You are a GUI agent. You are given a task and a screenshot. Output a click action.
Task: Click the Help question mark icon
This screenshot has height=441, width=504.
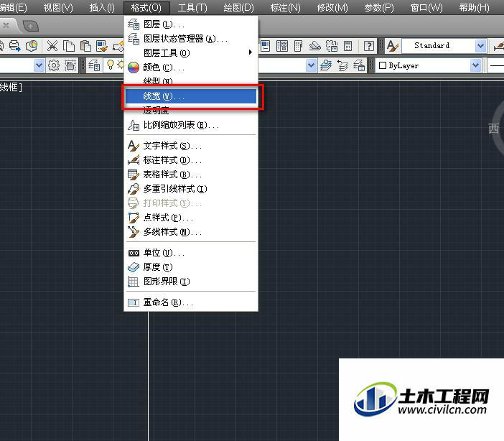(x=369, y=46)
